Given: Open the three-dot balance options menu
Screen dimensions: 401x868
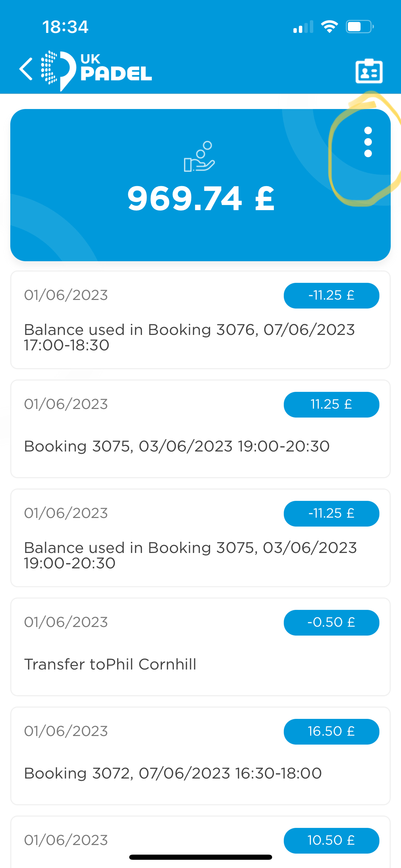Looking at the screenshot, I should pyautogui.click(x=368, y=142).
